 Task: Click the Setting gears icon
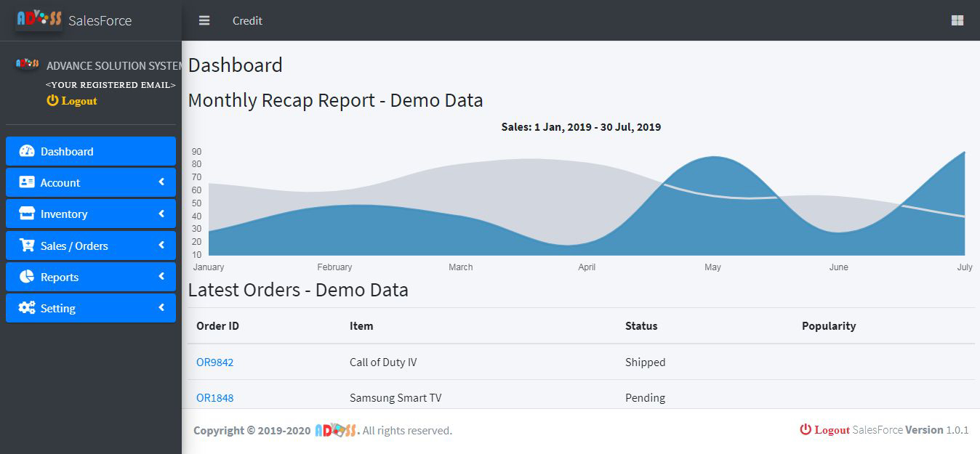[27, 308]
